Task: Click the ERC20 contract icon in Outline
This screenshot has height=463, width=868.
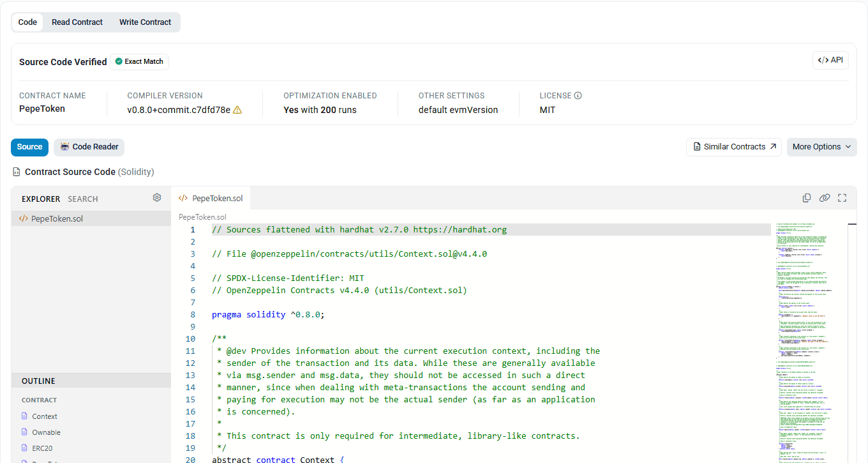Action: 25,448
